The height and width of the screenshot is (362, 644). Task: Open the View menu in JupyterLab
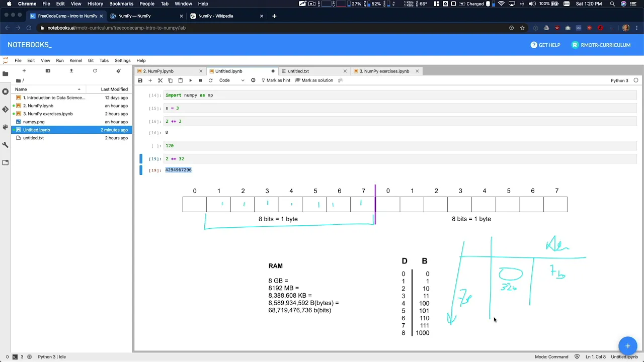(45, 61)
